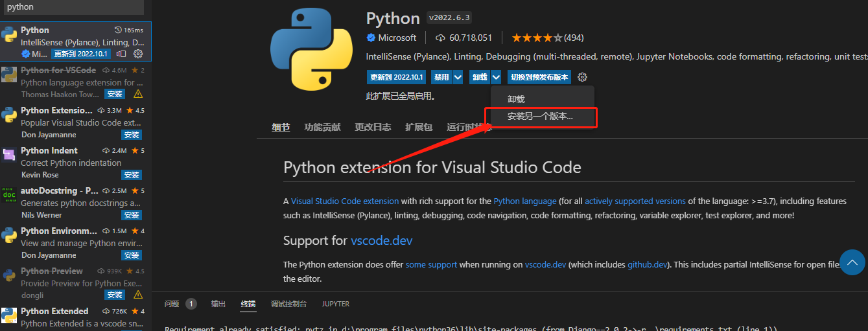
Task: Click the sync icon in the Python sidebar item
Action: [122, 54]
